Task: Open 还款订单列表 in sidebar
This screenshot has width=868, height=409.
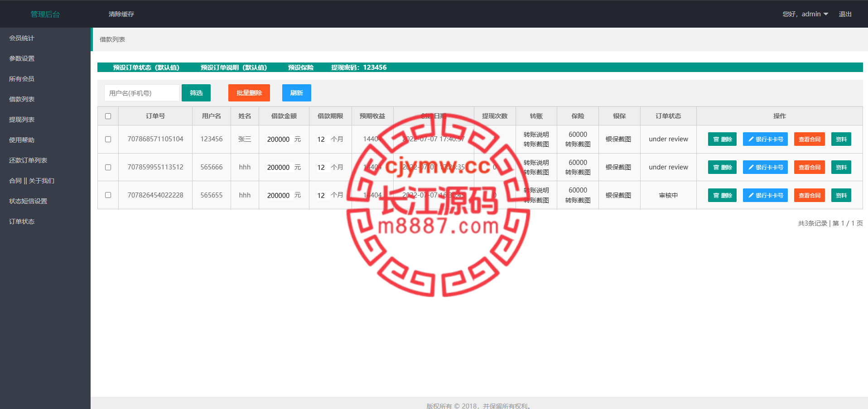Action: pyautogui.click(x=28, y=160)
